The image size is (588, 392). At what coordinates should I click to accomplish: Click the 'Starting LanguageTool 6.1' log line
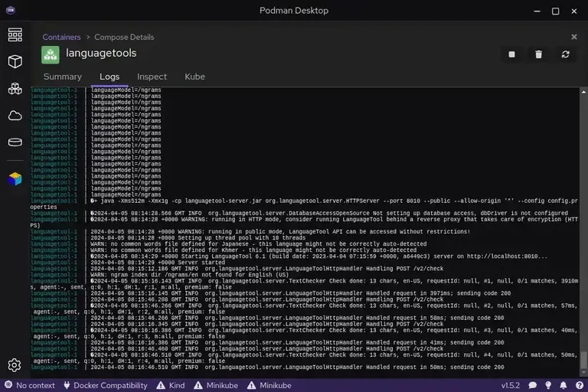318,256
